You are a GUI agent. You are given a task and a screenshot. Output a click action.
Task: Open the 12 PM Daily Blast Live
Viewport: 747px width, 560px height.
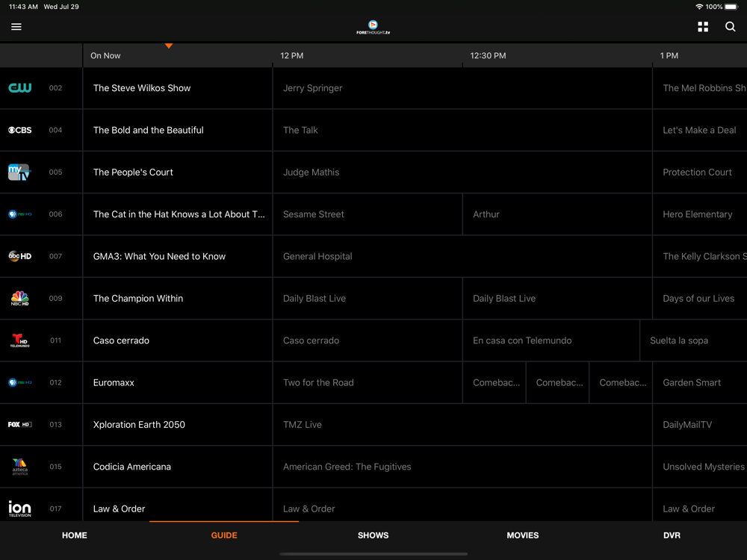(x=368, y=299)
